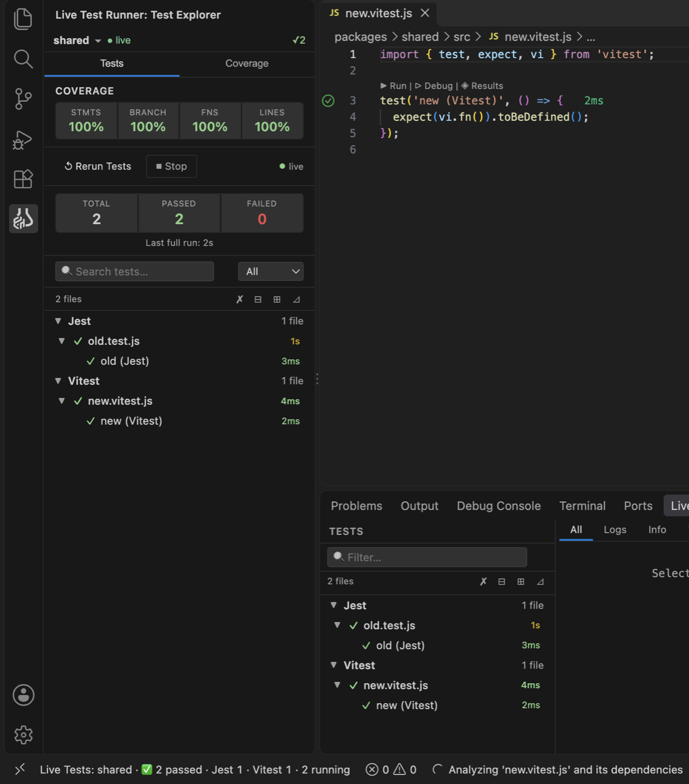Open Source Control view in activity bar
The width and height of the screenshot is (689, 784).
click(x=23, y=99)
